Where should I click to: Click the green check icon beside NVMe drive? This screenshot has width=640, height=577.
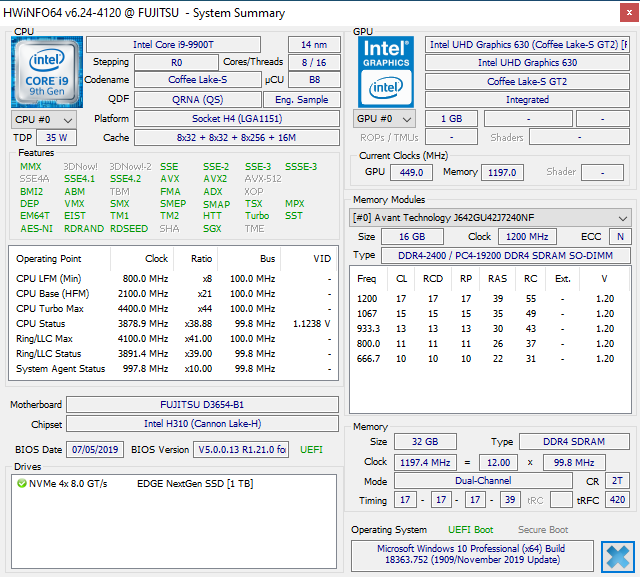point(22,484)
